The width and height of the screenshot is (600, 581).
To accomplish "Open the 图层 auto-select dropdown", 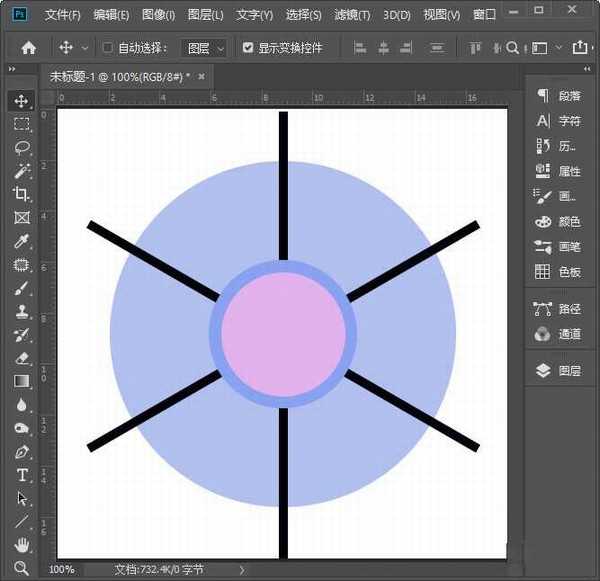I will (206, 47).
